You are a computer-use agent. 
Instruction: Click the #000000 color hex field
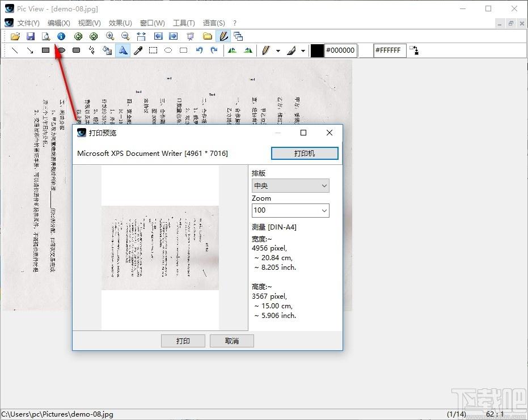[x=340, y=50]
